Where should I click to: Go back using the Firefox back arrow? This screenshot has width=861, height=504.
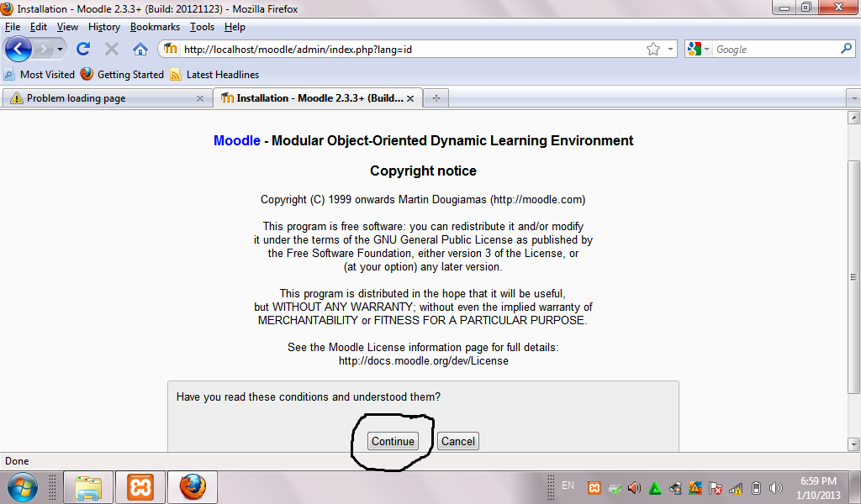pyautogui.click(x=18, y=50)
